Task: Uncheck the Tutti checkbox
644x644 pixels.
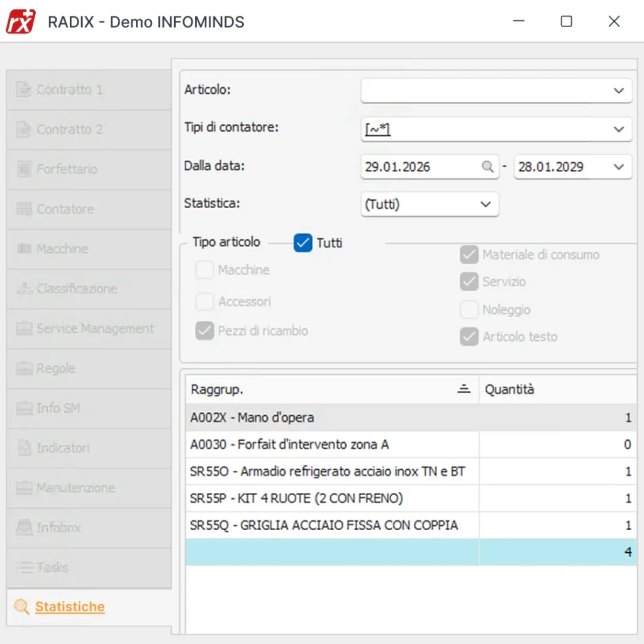Action: point(303,243)
